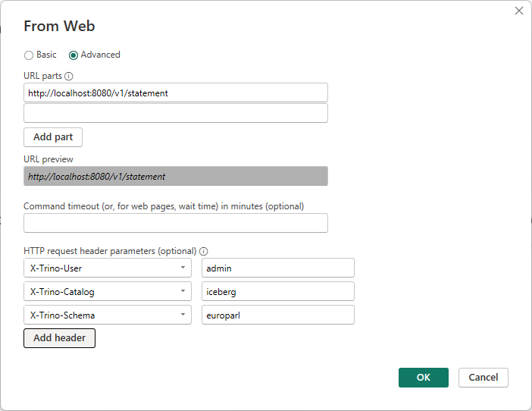Click the empty second URL part field

(x=175, y=114)
